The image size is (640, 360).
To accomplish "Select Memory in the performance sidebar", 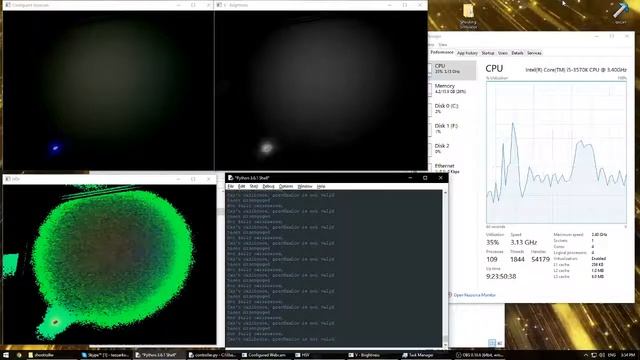I will (452, 89).
